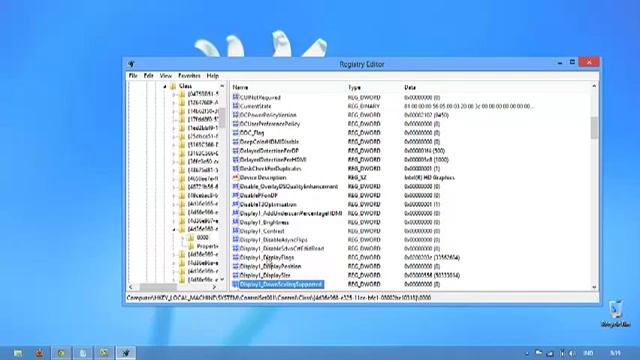Screen dimensions: 640x360
Task: Click the DDC_Flag value icon
Action: 236,133
